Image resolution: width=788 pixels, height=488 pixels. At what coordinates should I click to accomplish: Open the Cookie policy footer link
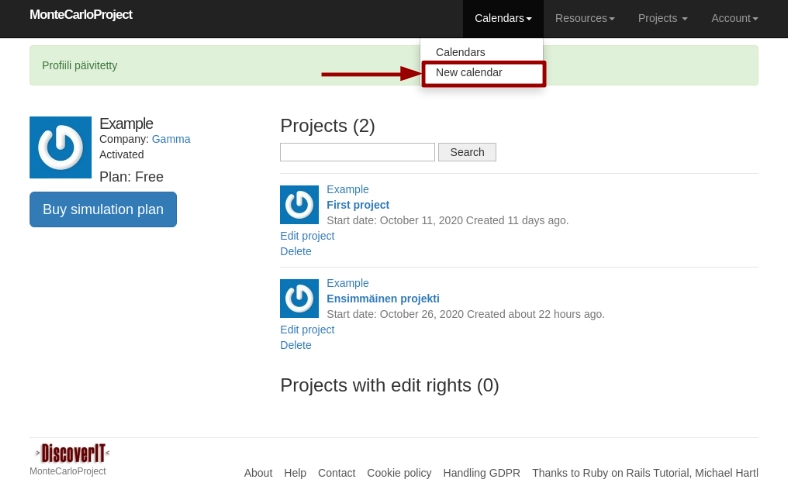pyautogui.click(x=399, y=473)
